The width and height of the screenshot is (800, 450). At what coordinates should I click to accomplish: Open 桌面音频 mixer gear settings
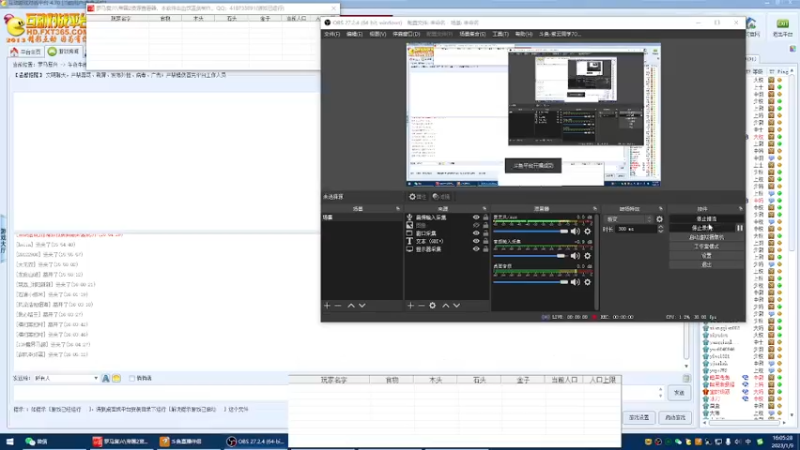click(x=588, y=282)
